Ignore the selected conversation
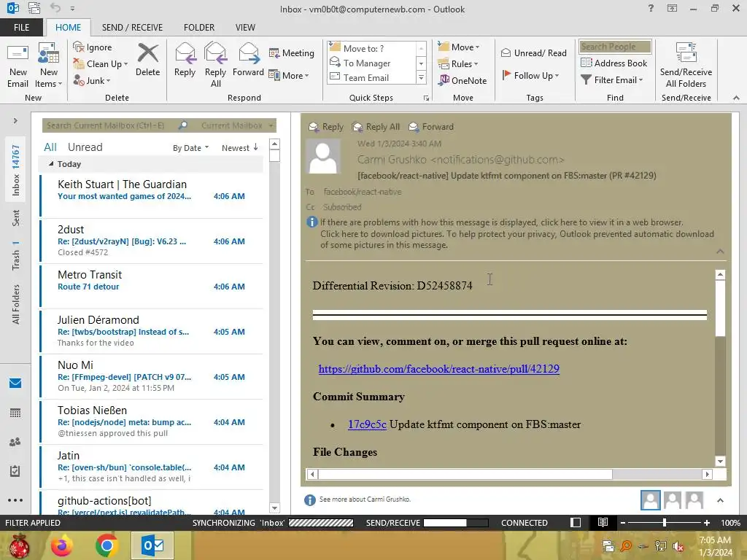This screenshot has height=560, width=747. click(93, 47)
